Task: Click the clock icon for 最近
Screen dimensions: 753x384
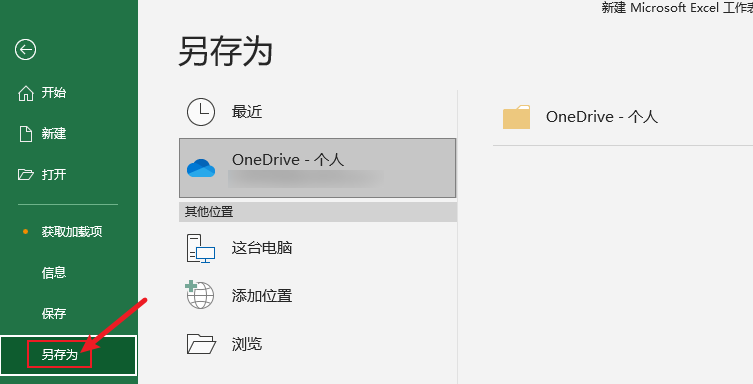Action: click(201, 112)
